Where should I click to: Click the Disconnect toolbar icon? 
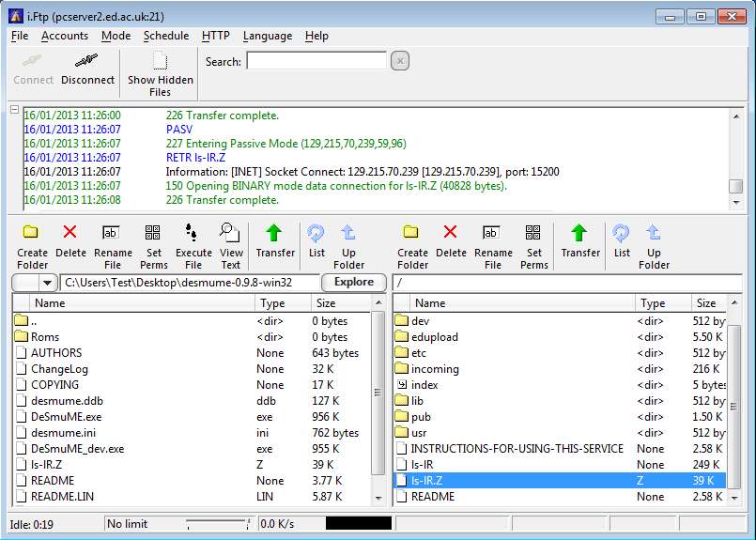point(87,69)
